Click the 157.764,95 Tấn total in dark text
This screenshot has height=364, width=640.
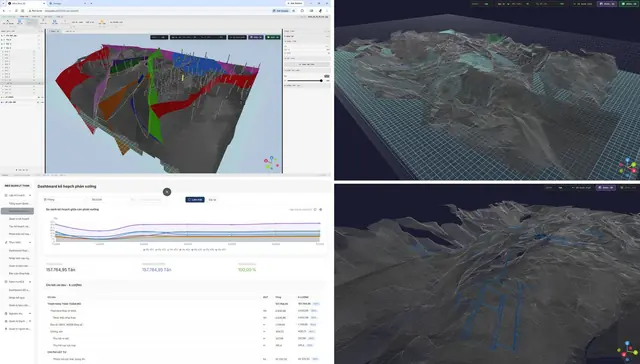coord(60,270)
